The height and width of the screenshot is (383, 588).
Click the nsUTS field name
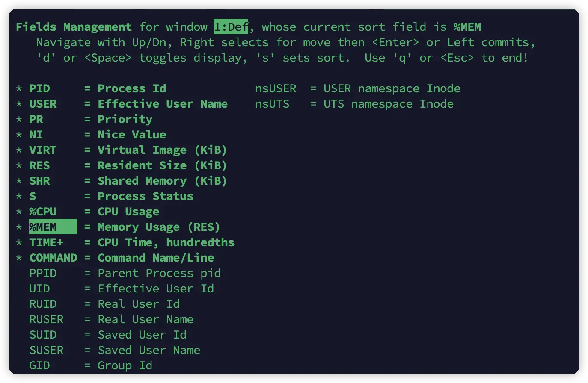[x=272, y=104]
